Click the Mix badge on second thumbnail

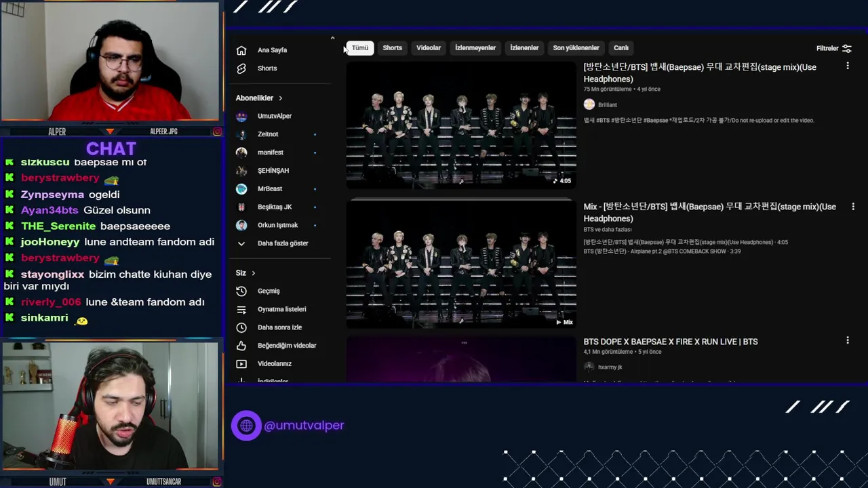(x=564, y=323)
